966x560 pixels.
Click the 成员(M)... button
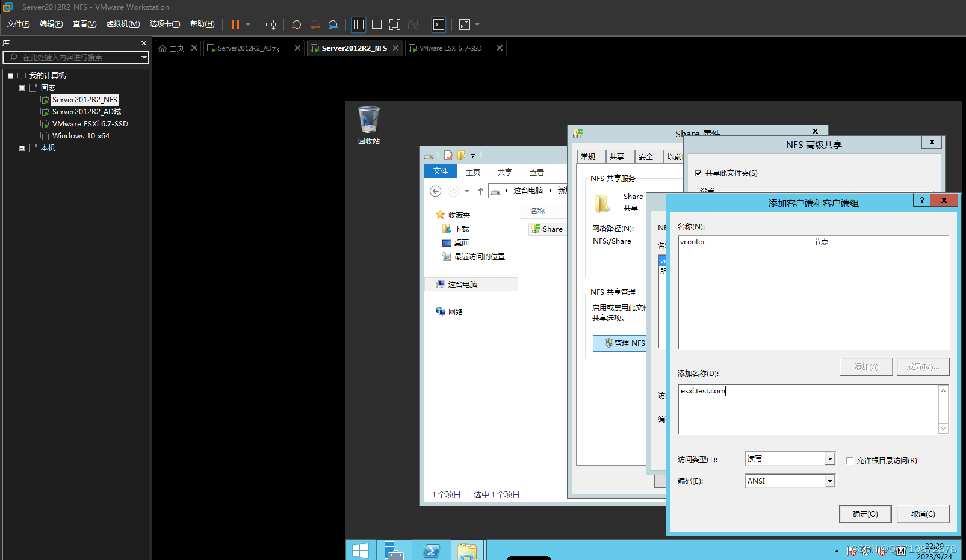923,366
